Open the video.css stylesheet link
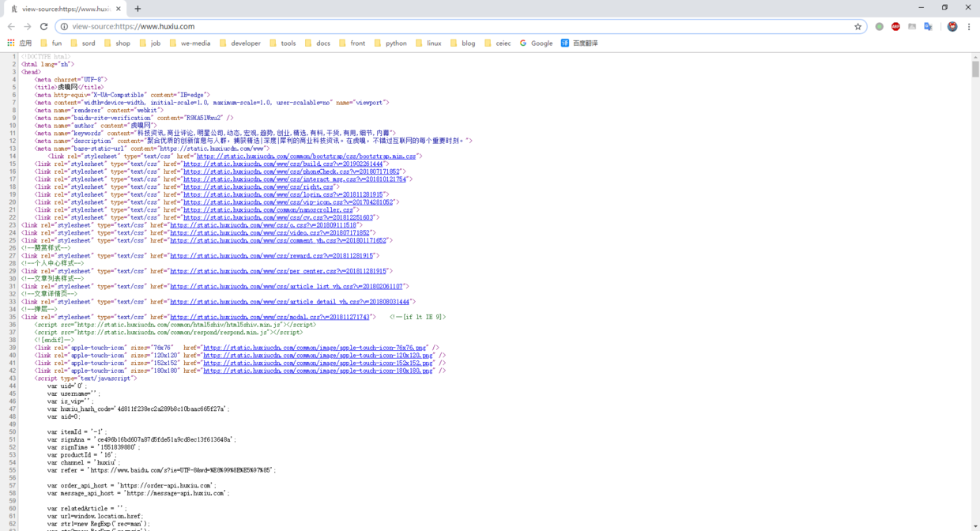This screenshot has width=980, height=531. 270,233
